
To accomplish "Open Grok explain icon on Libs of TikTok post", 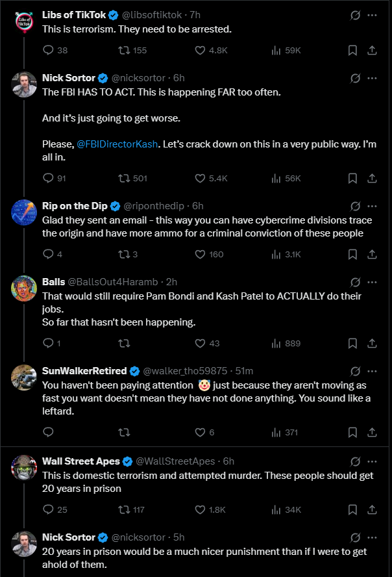I will [355, 15].
